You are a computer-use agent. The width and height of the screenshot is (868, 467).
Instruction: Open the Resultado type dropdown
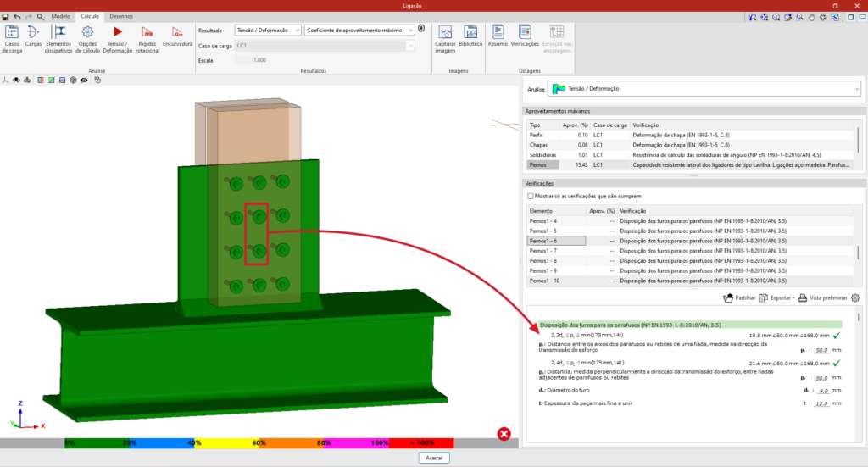tap(267, 30)
